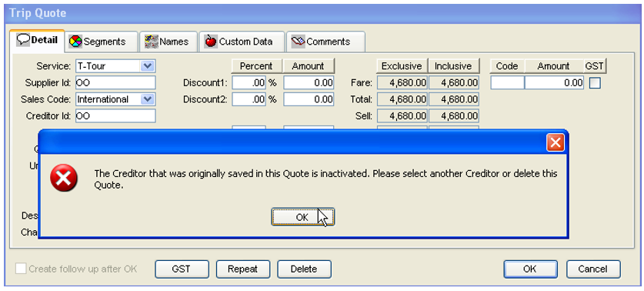
Task: Expand the Sales Code International dropdown
Action: click(147, 99)
